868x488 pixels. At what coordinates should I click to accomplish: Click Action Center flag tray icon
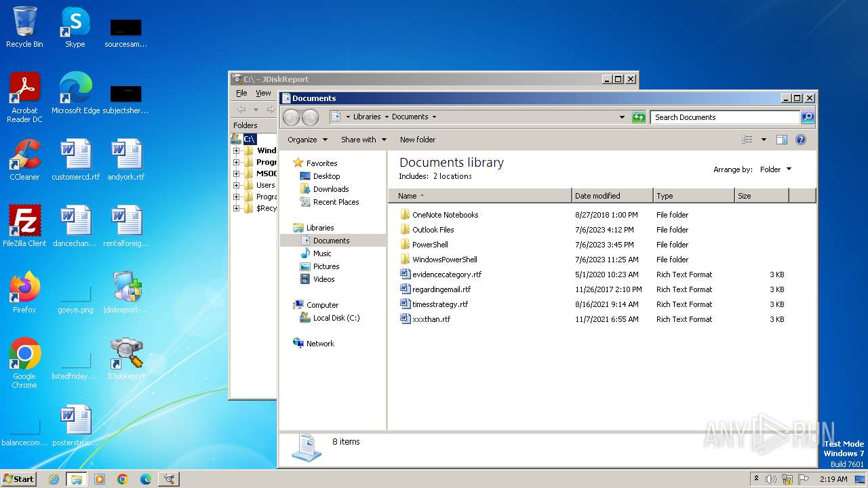(804, 479)
